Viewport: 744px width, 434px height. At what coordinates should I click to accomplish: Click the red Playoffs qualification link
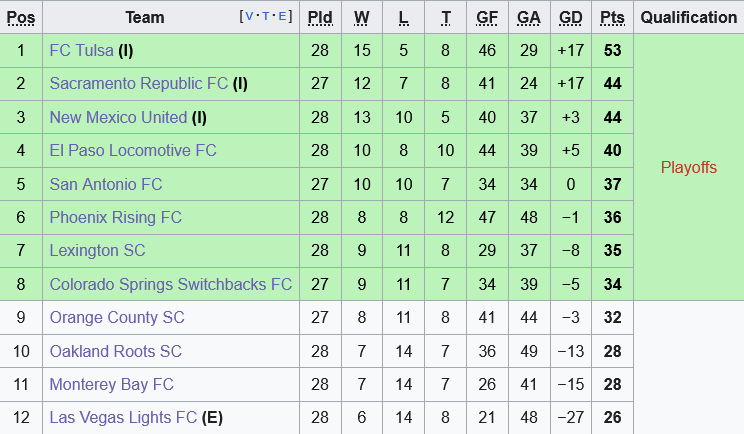click(x=688, y=167)
